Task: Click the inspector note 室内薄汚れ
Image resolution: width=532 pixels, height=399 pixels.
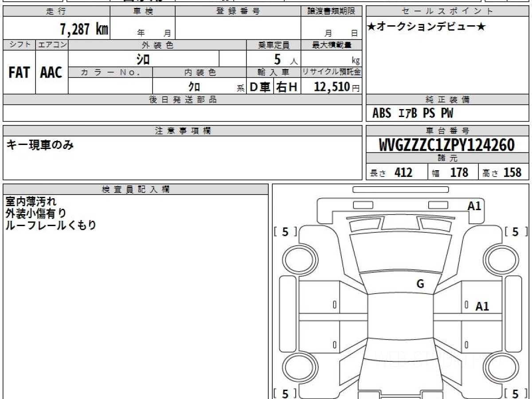Action: (x=31, y=202)
